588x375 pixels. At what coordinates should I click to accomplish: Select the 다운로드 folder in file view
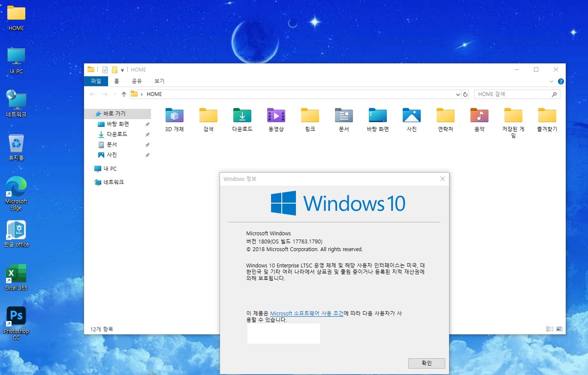(242, 120)
